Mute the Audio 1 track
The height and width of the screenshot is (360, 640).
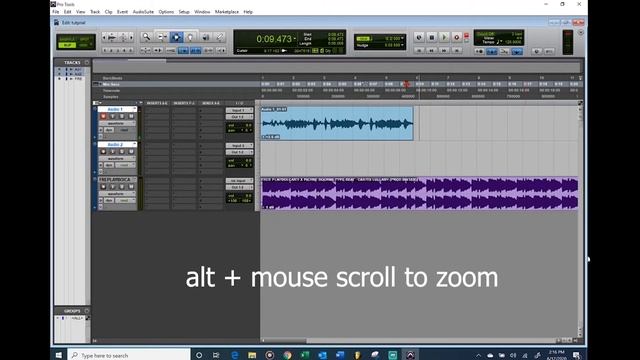coord(131,117)
